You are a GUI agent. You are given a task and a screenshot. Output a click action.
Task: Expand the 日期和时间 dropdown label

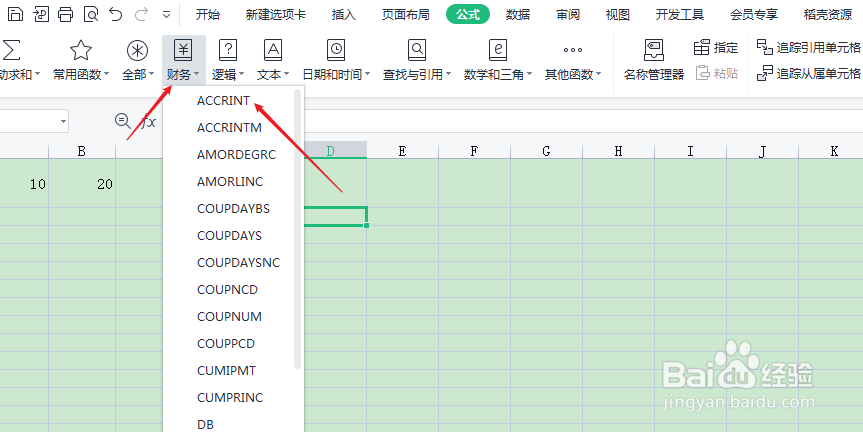(x=336, y=74)
